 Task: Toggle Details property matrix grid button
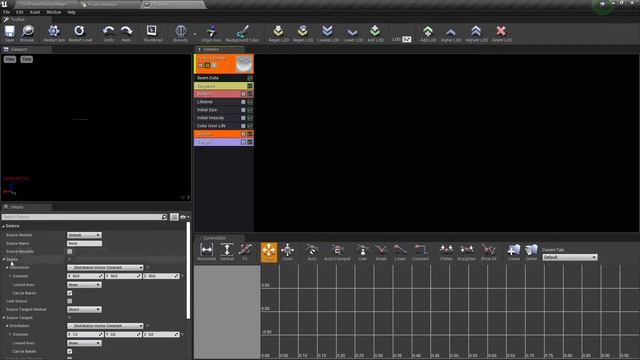click(174, 217)
